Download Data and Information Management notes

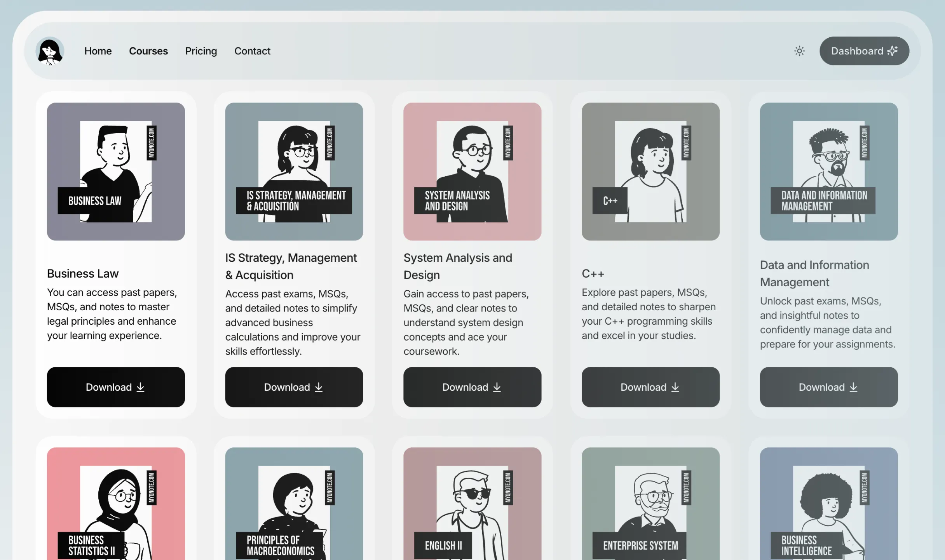tap(828, 387)
